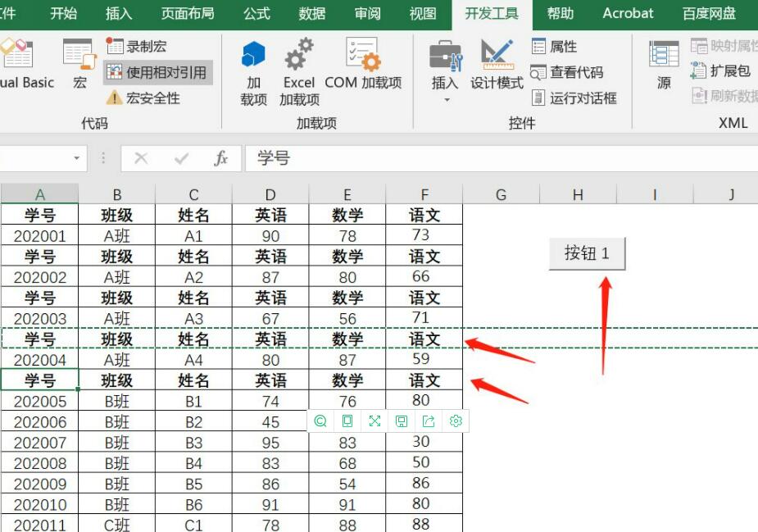Click the formula bar showing 学号
Viewport: 758px width, 532px height.
pos(492,158)
